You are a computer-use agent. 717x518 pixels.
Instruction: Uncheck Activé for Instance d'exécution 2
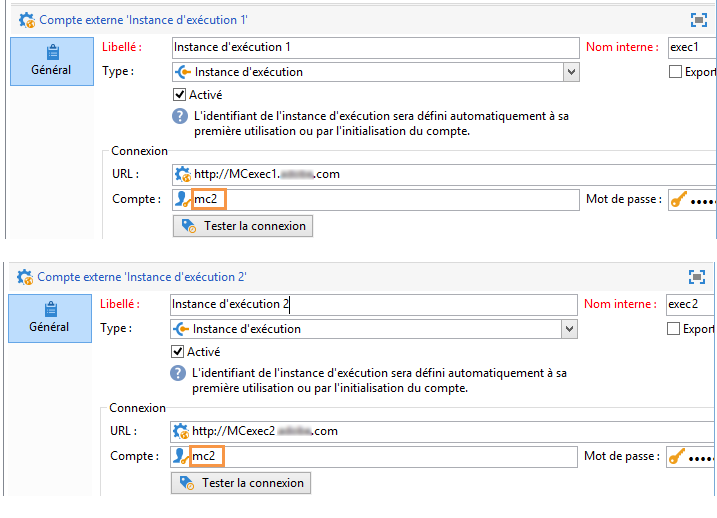click(177, 352)
